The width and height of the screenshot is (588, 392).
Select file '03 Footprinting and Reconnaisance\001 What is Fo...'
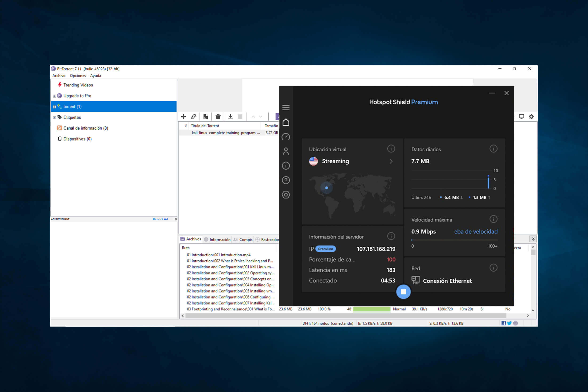click(230, 309)
